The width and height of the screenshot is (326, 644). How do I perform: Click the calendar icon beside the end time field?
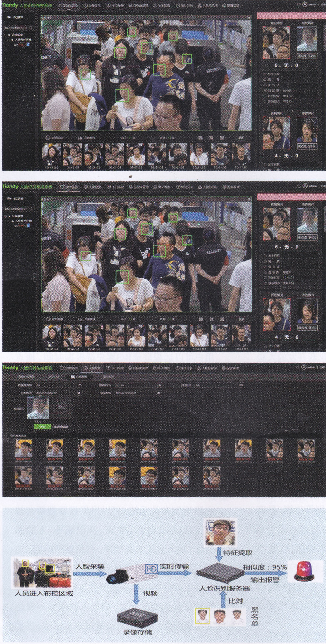(x=158, y=393)
